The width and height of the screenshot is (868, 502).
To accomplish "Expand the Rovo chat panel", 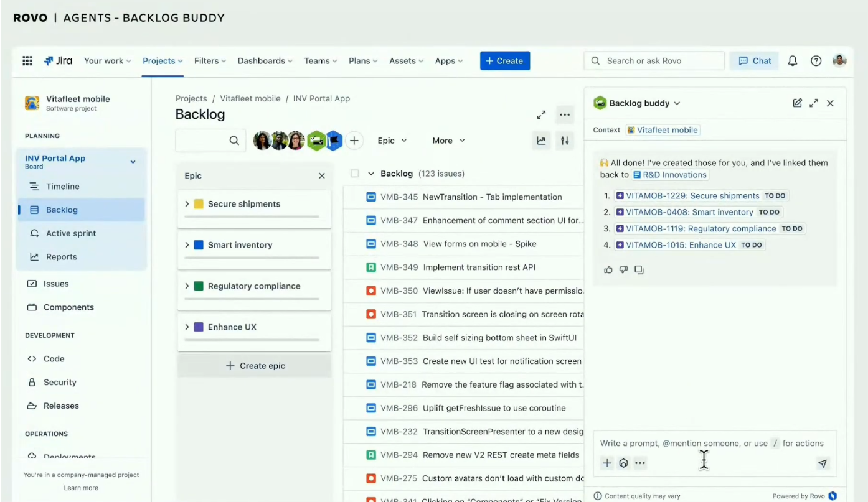I will pos(814,103).
